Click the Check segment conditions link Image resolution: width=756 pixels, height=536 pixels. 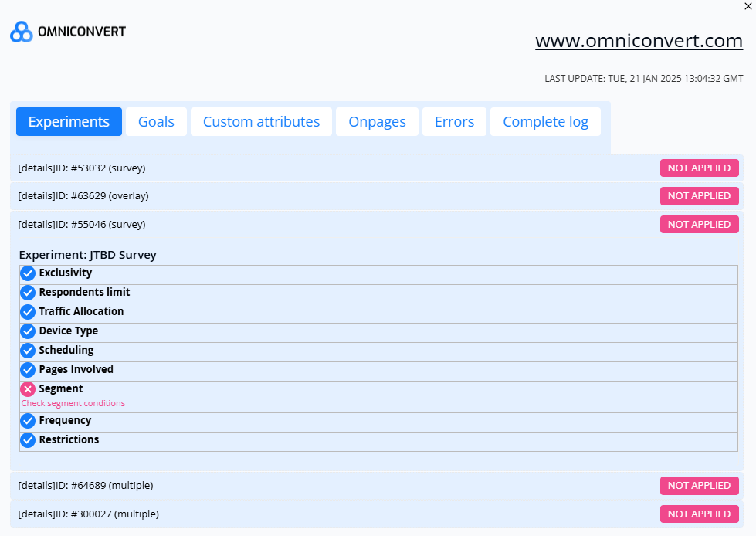point(73,403)
